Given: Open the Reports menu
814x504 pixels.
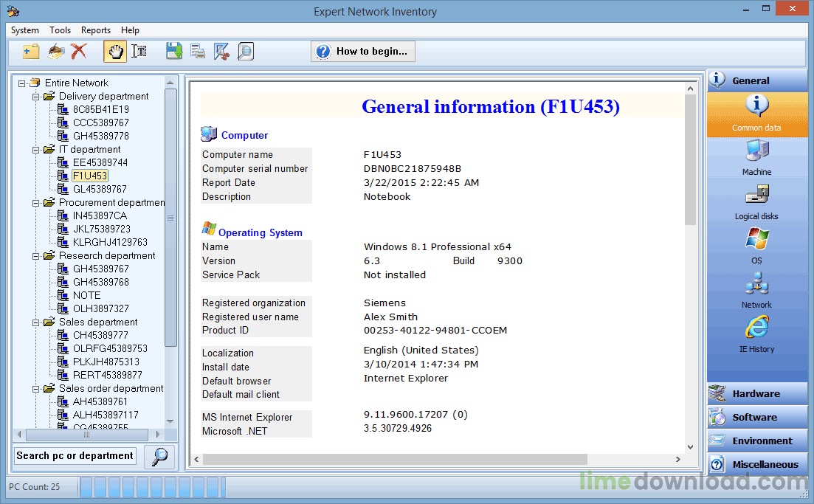Looking at the screenshot, I should (x=96, y=30).
